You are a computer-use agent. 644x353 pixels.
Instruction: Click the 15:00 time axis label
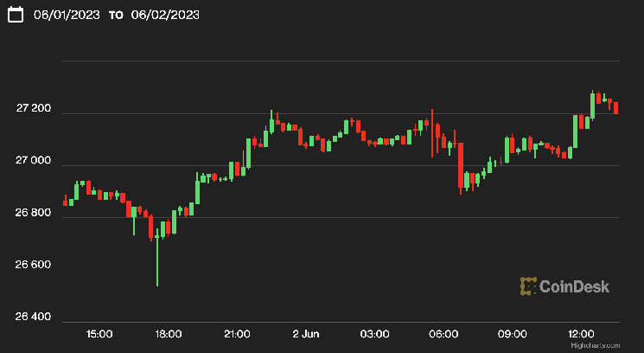(99, 334)
